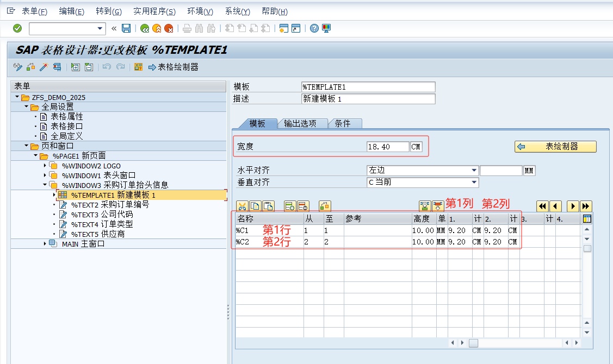This screenshot has width=613, height=364.
Task: Click the red Cancel icon
Action: pyautogui.click(x=169, y=28)
